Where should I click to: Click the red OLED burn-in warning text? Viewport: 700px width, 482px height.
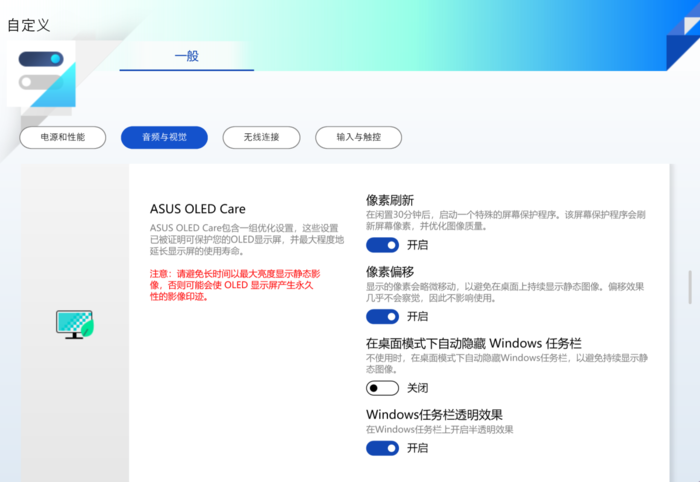(235, 285)
